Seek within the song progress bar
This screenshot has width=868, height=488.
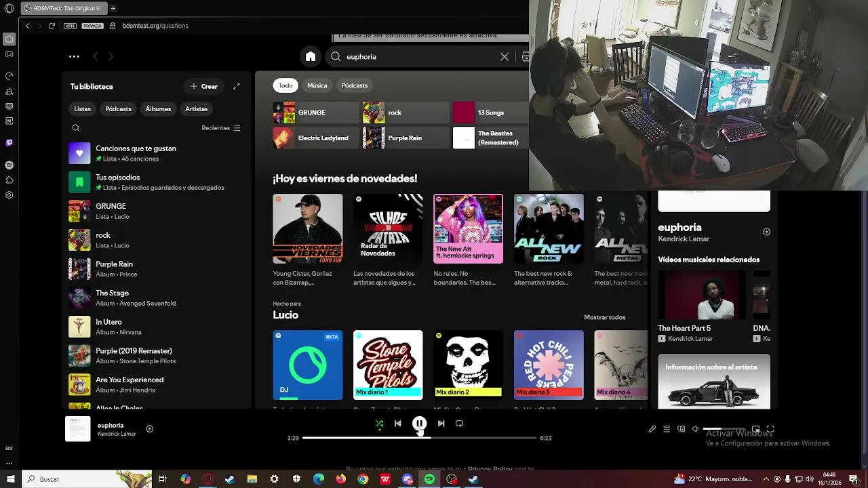pyautogui.click(x=419, y=438)
